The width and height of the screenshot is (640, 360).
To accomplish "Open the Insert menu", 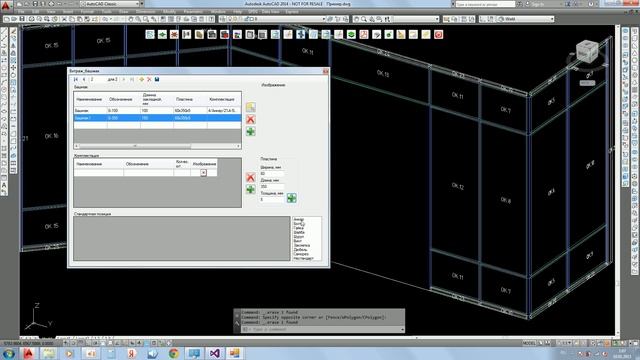I will tap(68, 12).
